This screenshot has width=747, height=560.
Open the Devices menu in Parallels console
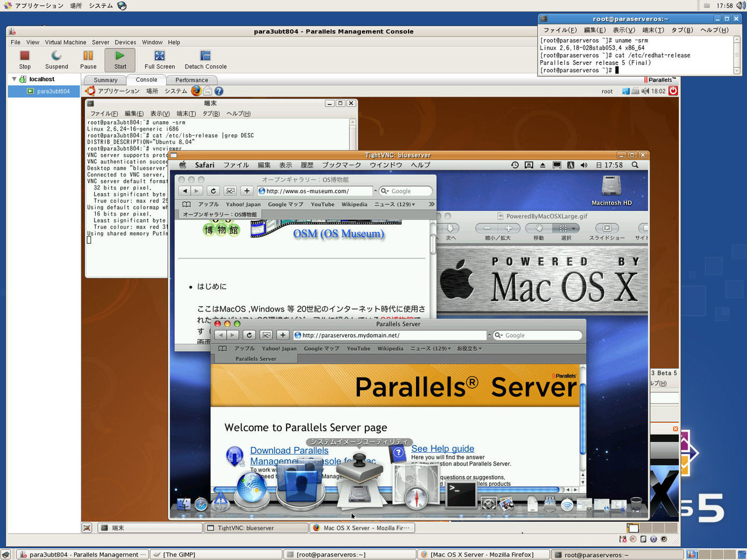(125, 42)
